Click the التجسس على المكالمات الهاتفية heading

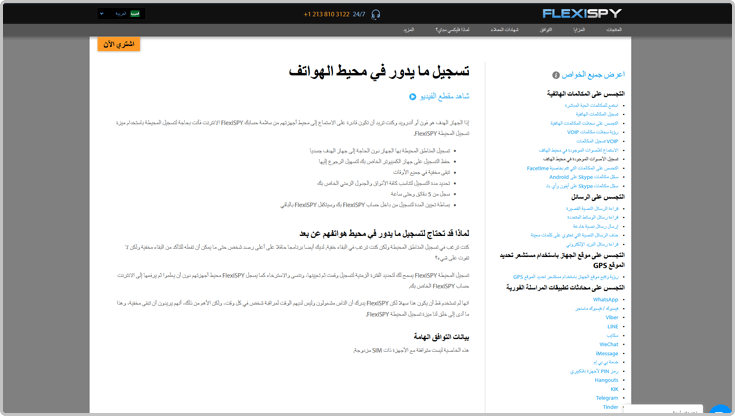585,94
